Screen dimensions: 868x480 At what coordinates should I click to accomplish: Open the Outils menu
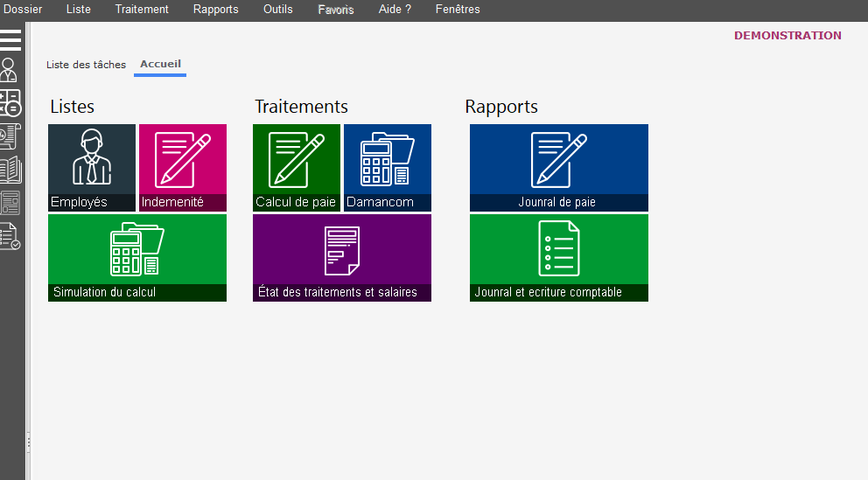pos(278,10)
